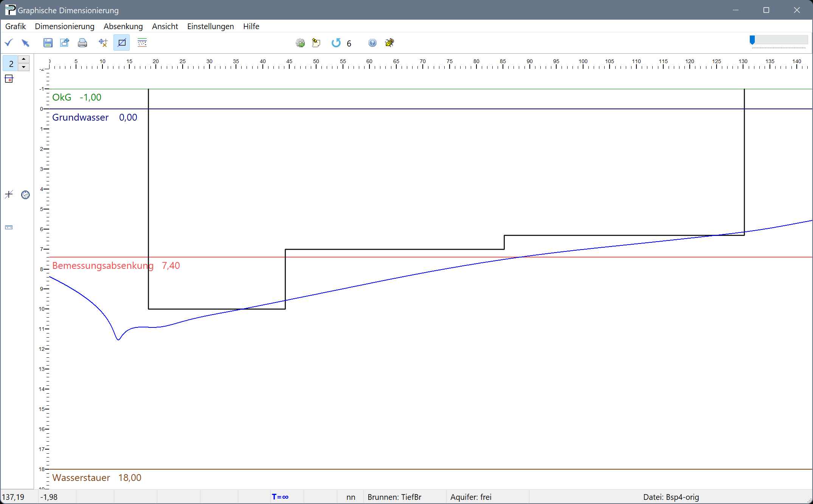Click the crosshair with X icon

tap(103, 43)
